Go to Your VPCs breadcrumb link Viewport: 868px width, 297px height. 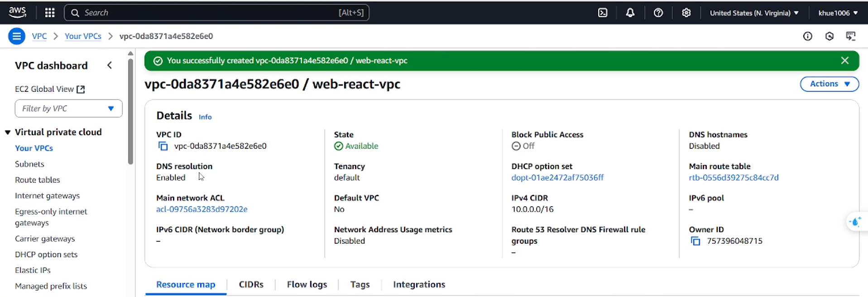pyautogui.click(x=83, y=36)
